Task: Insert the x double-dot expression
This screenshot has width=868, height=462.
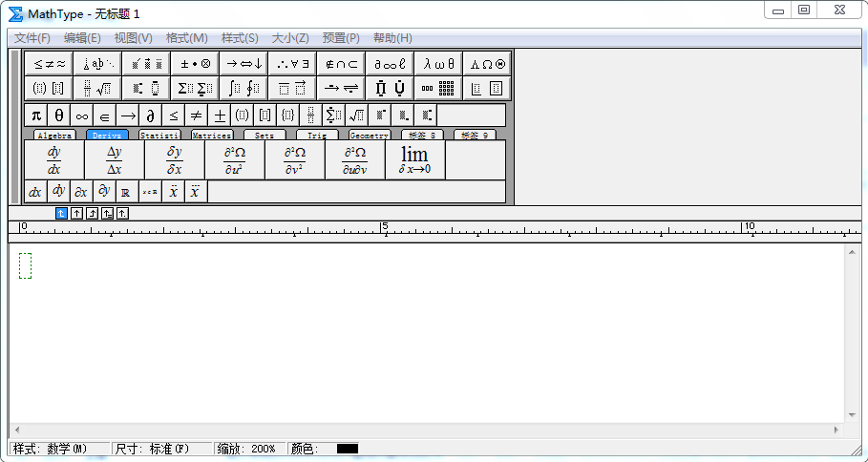Action: pyautogui.click(x=173, y=192)
